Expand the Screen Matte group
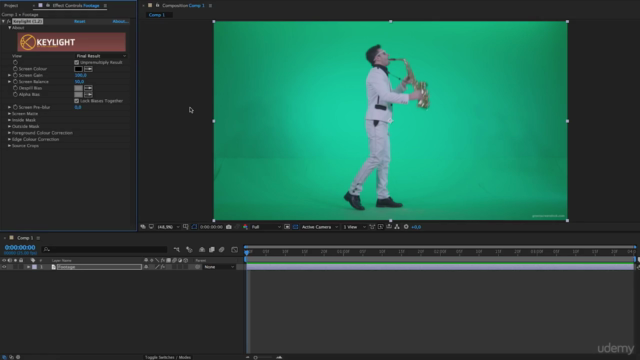Screen dimensions: 640x360 point(9,114)
